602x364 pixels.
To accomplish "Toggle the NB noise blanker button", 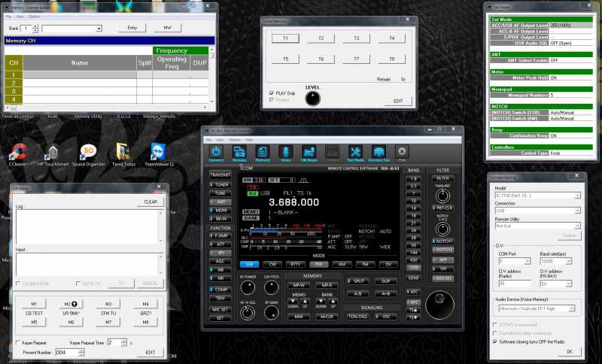I will click(220, 270).
